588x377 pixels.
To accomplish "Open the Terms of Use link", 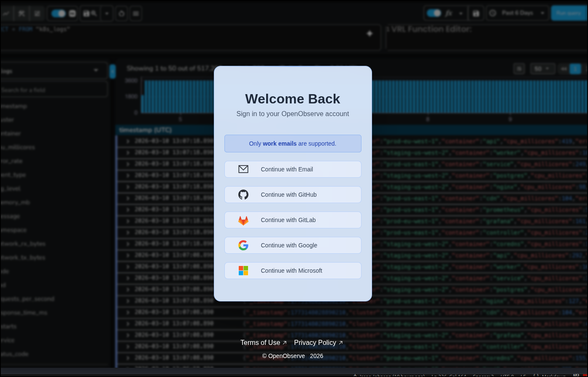I will coord(264,343).
